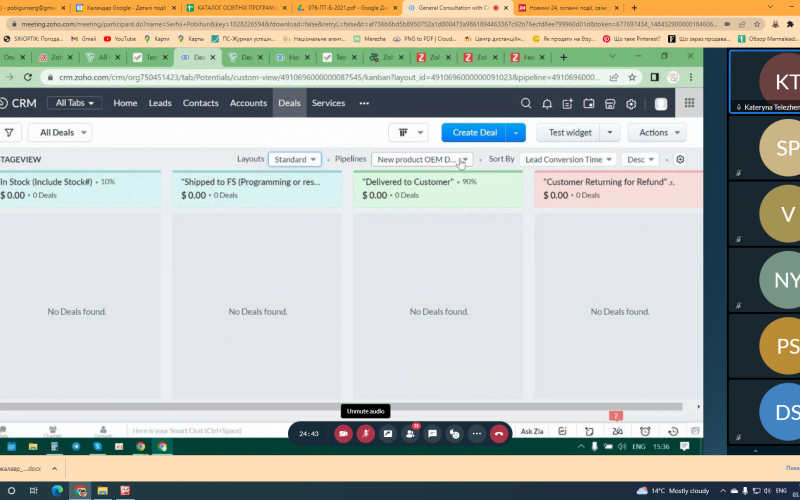The image size is (800, 500).
Task: Open a new tab in outer Chrome
Action: point(634,8)
